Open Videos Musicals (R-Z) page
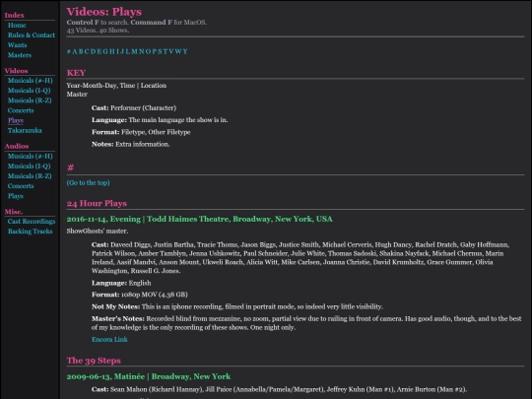This screenshot has height=399, width=532. 30,100
